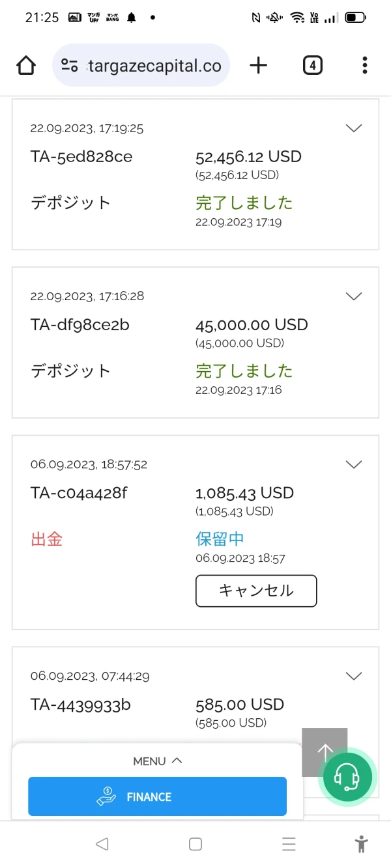Tap the accessibility icon in the navigation bar
The height and width of the screenshot is (868, 391).
(361, 844)
